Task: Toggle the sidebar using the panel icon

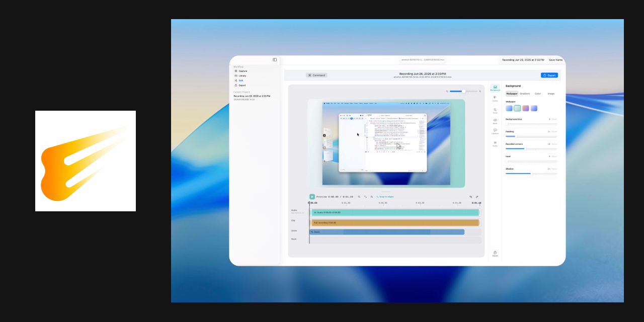Action: click(x=275, y=60)
